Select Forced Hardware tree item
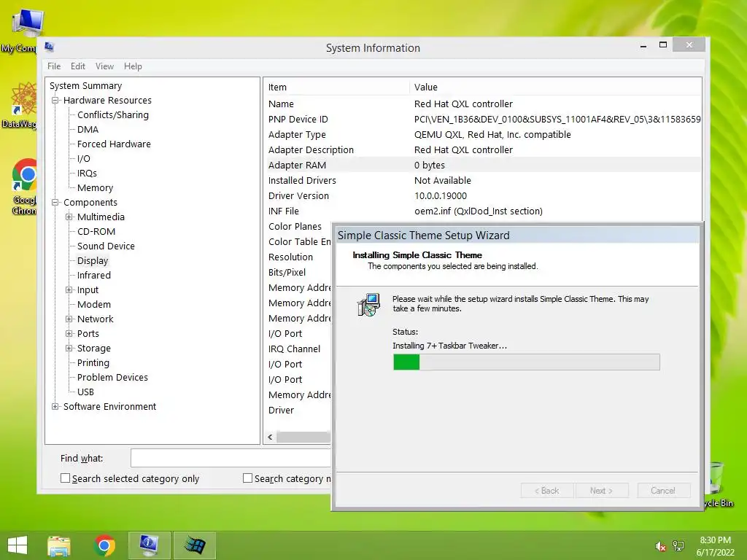747x560 pixels. [114, 144]
